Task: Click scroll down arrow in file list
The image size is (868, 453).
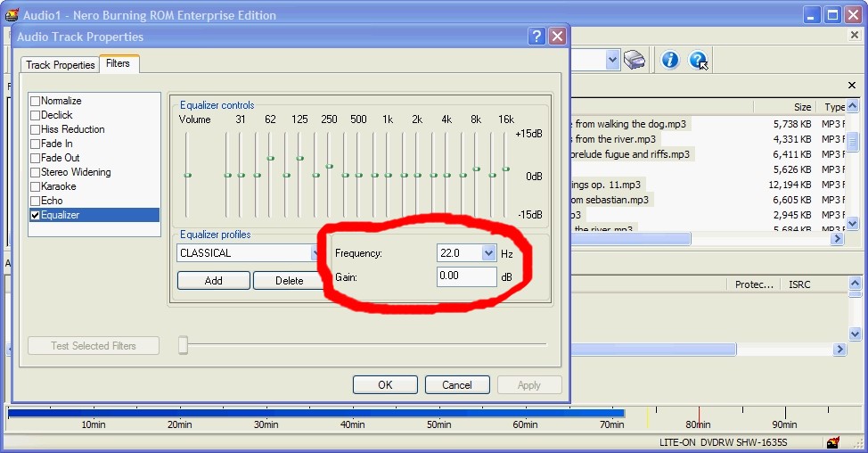Action: pyautogui.click(x=853, y=224)
